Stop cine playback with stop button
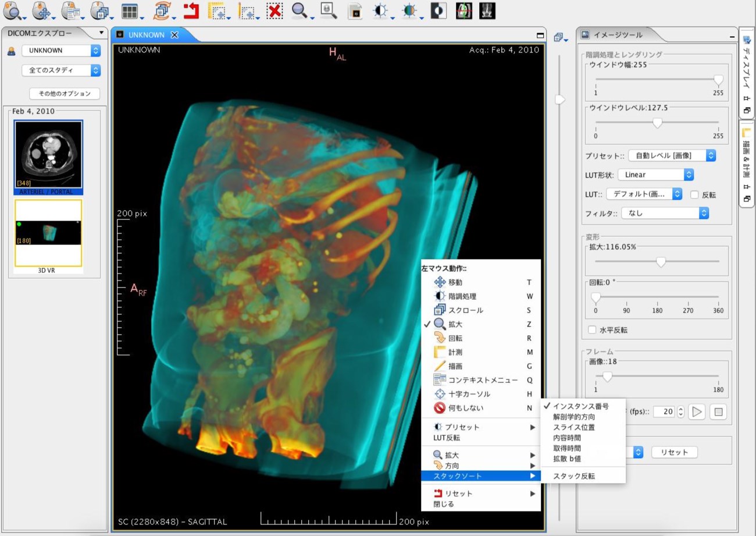 pyautogui.click(x=718, y=412)
